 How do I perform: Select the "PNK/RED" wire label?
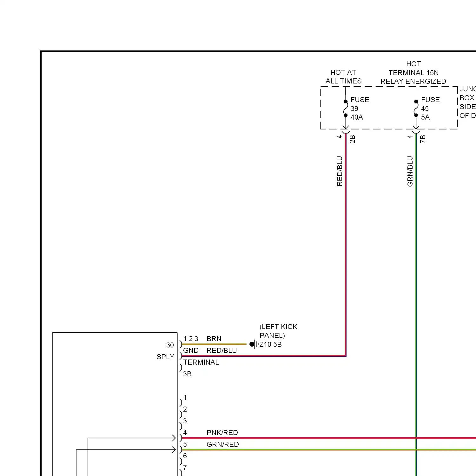pyautogui.click(x=222, y=433)
